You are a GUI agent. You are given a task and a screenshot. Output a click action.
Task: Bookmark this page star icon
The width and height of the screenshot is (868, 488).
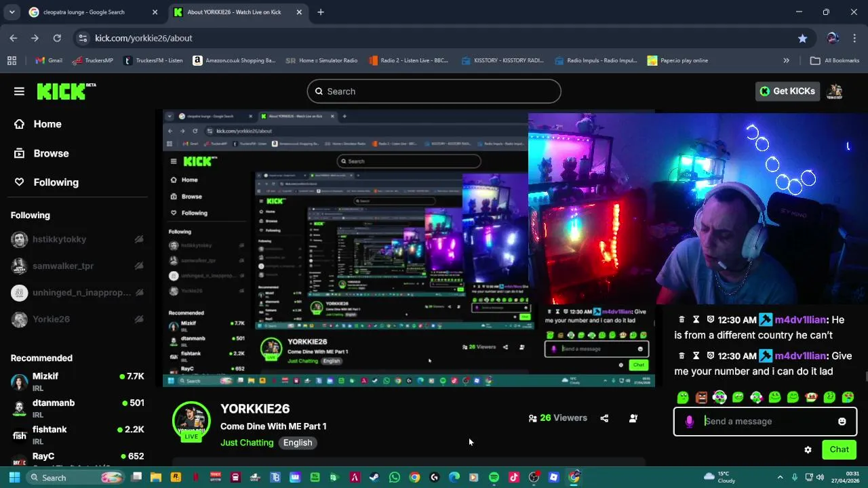(x=802, y=38)
